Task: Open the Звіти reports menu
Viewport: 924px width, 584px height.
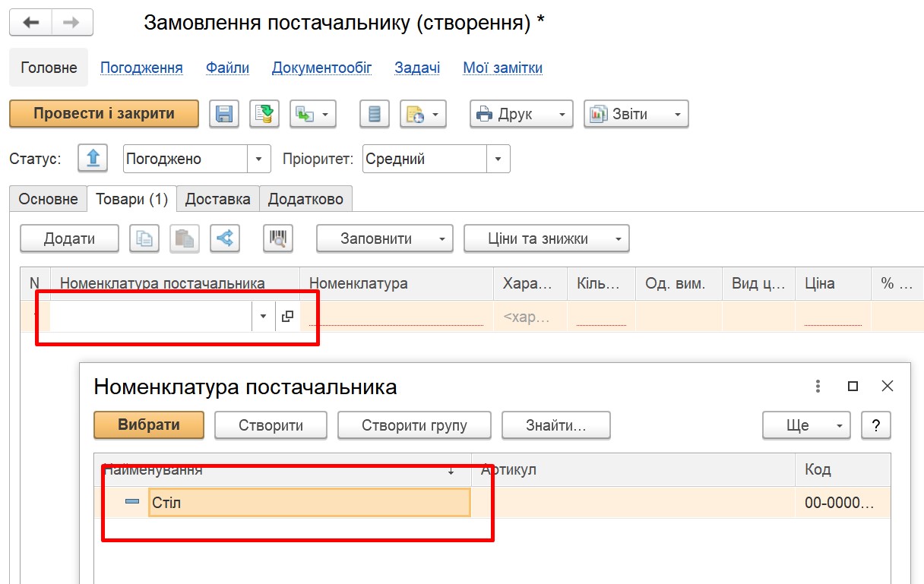Action: 636,114
